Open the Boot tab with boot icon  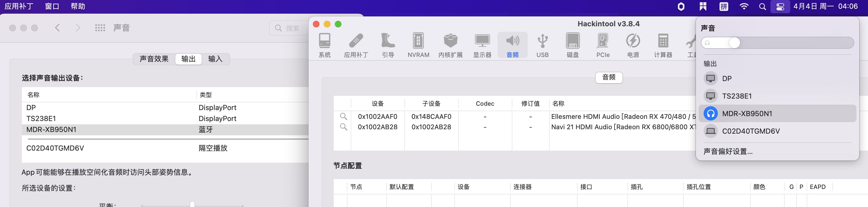388,45
